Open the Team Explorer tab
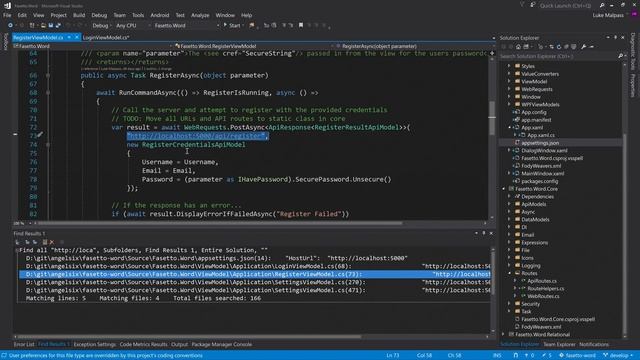Viewport: 640px width, 360px height. pos(559,344)
